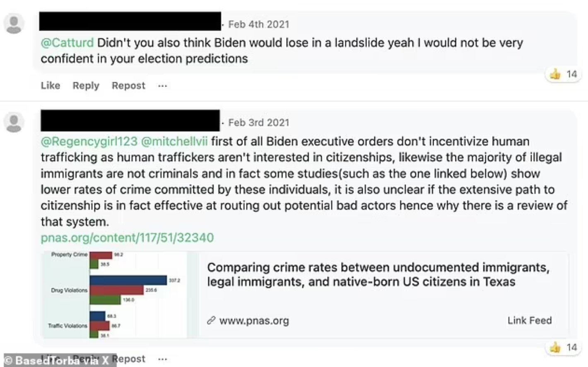Click the Feb 3rd 2021 timestamp
The width and height of the screenshot is (588, 367).
(258, 123)
